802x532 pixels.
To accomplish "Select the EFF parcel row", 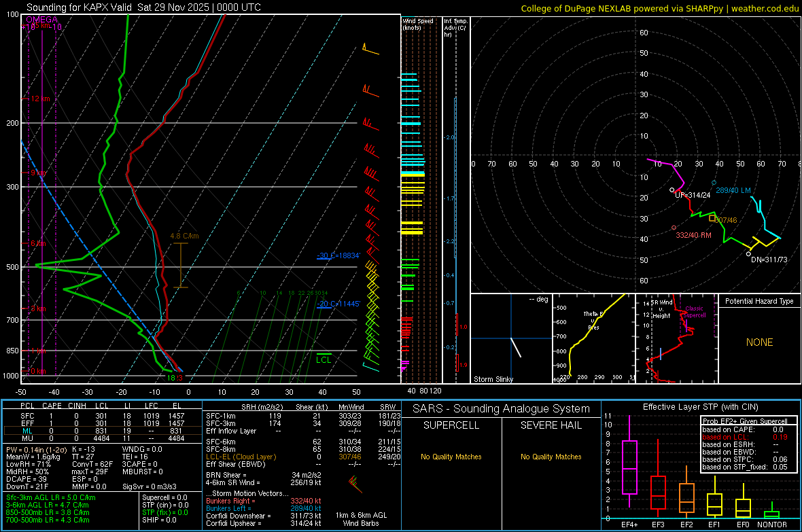I will click(x=103, y=423).
